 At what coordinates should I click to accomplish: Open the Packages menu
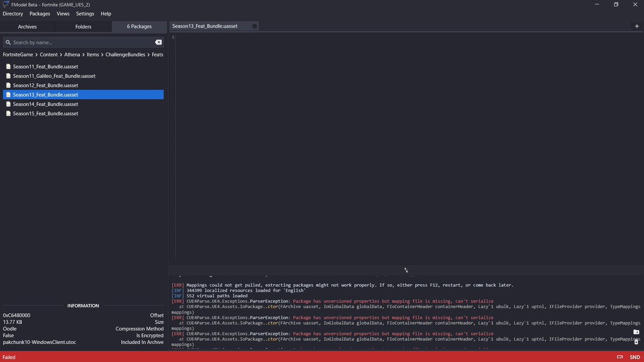[x=40, y=13]
